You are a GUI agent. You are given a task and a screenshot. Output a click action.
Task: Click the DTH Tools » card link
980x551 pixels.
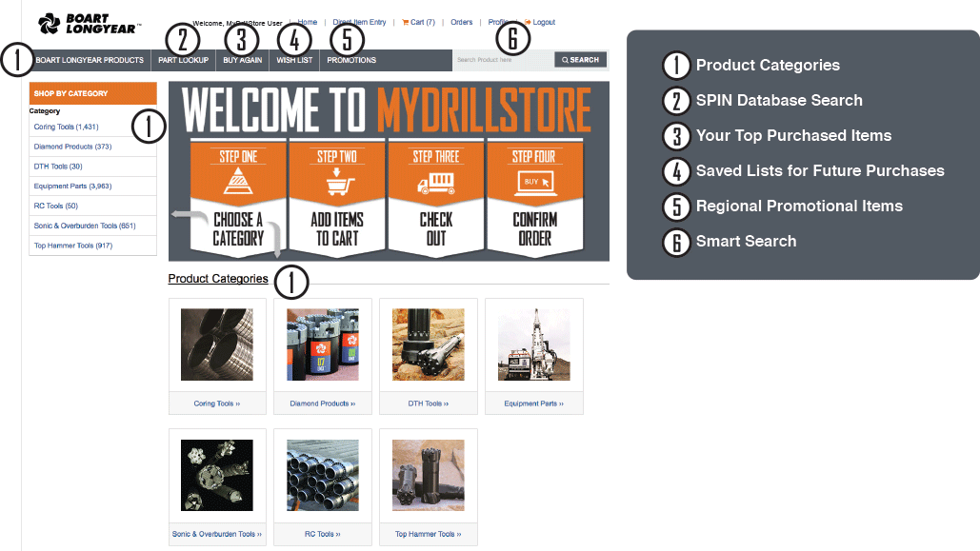(429, 403)
